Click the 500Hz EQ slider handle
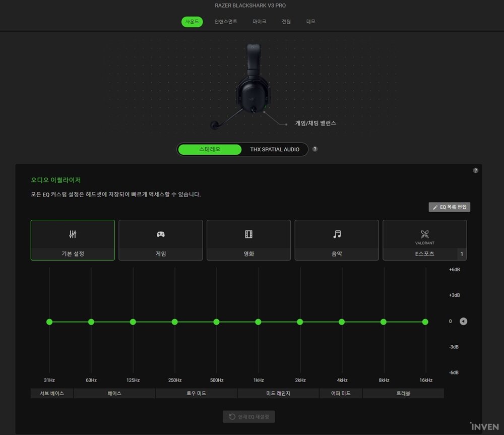Viewport: 504px width, 435px height. [x=216, y=322]
